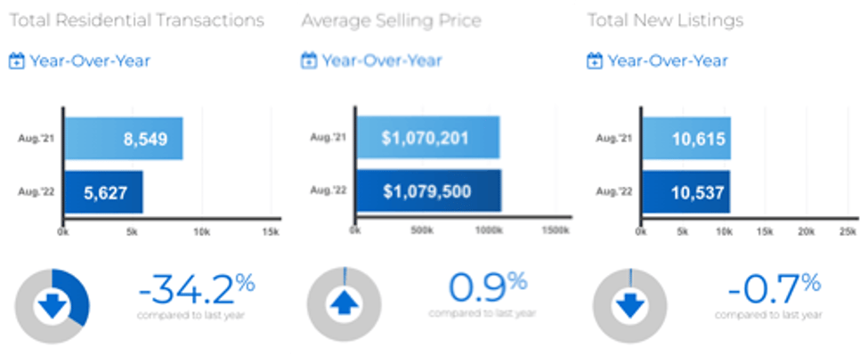Select the $1,070,201 price bar
Viewport: 868px width, 355px height.
[428, 137]
